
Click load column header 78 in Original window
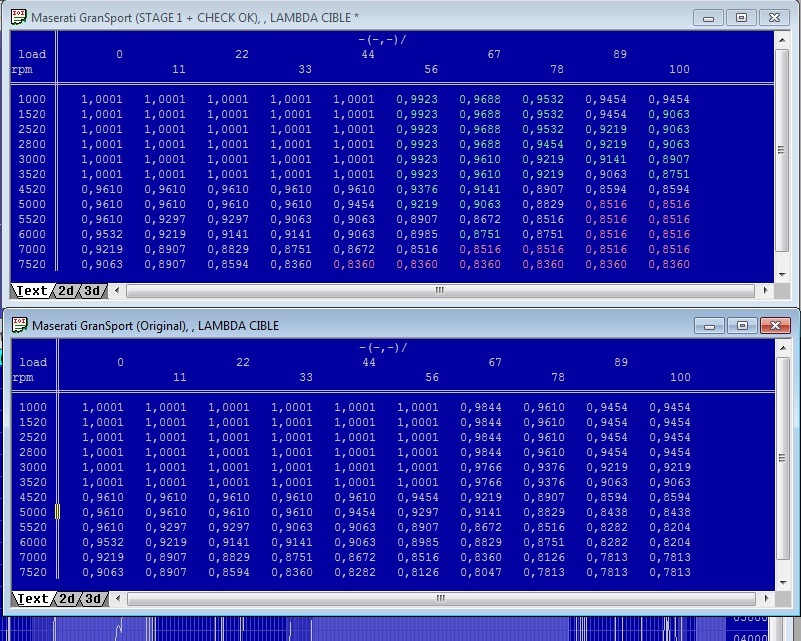coord(558,377)
